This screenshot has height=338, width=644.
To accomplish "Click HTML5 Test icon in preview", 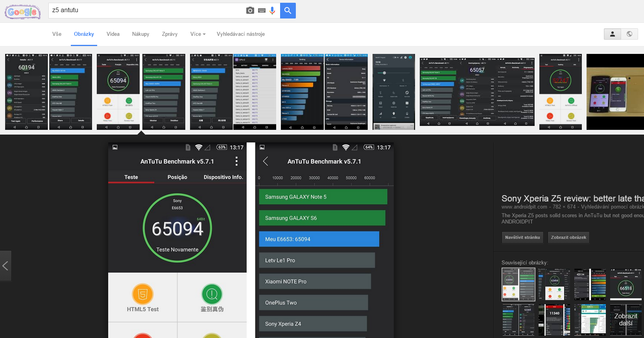I will pyautogui.click(x=143, y=294).
